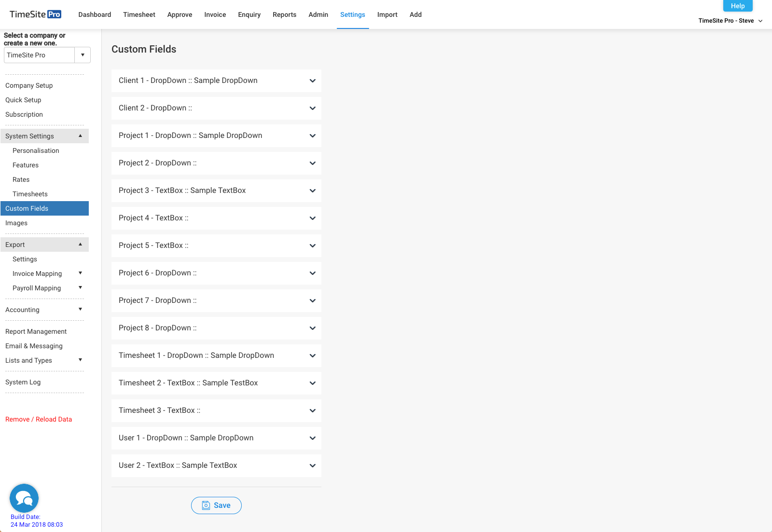Go to the Dashboard tab
This screenshot has height=532, width=772.
pos(95,14)
